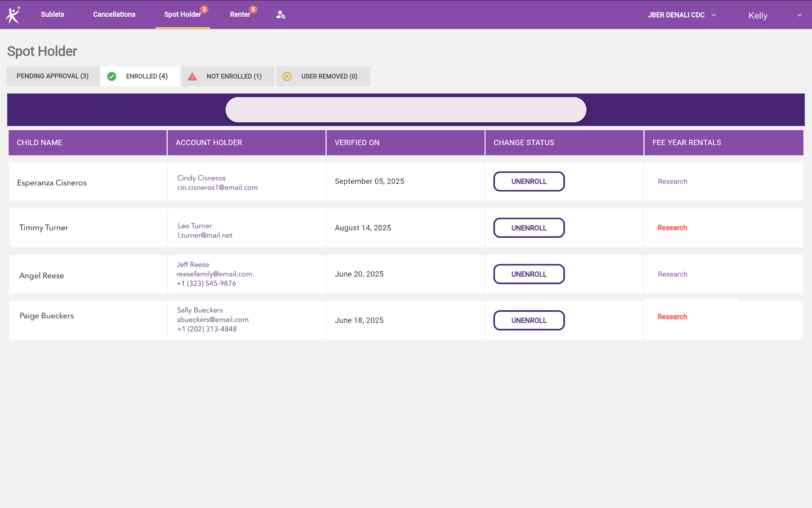Switch to the Pending Approval tab

pos(53,76)
